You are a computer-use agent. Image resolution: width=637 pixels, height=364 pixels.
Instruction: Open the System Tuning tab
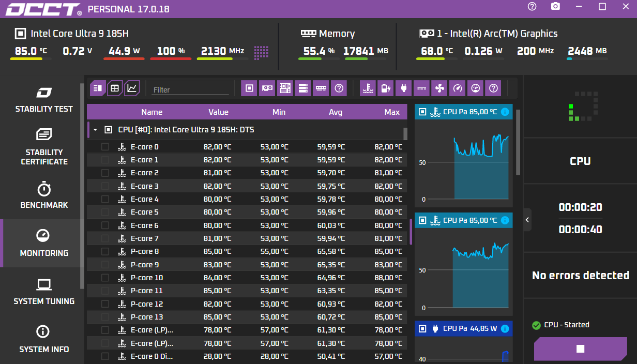pos(44,291)
